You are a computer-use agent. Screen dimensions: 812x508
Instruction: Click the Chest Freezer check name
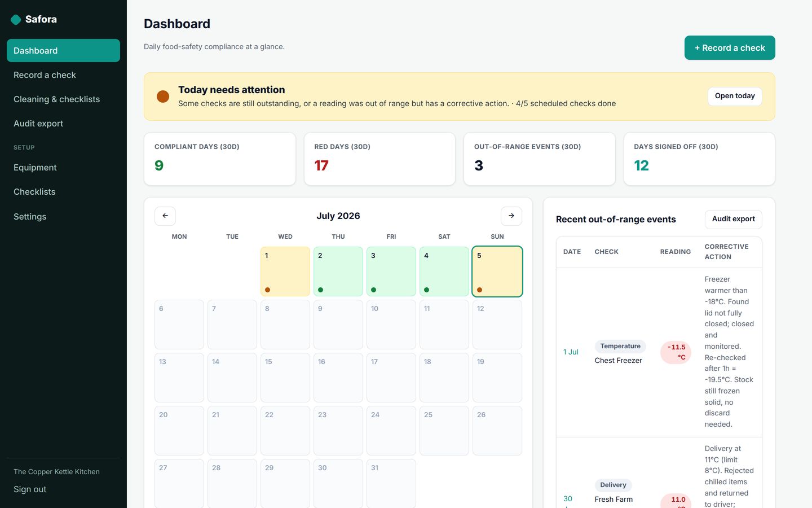(618, 361)
